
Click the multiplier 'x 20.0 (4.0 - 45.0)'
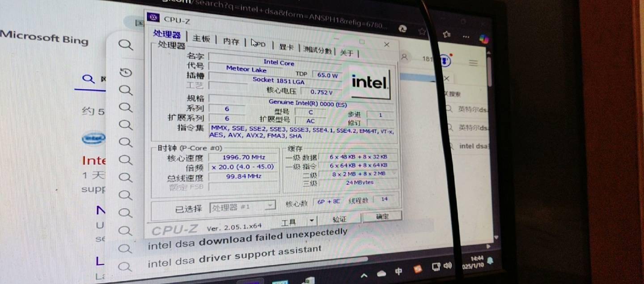click(x=243, y=167)
